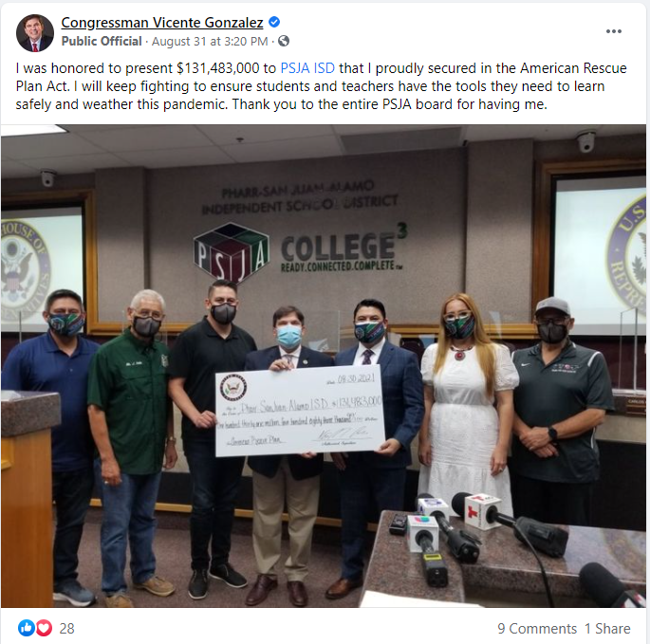View the 9 Comments list
Image resolution: width=650 pixels, height=644 pixels.
click(537, 628)
